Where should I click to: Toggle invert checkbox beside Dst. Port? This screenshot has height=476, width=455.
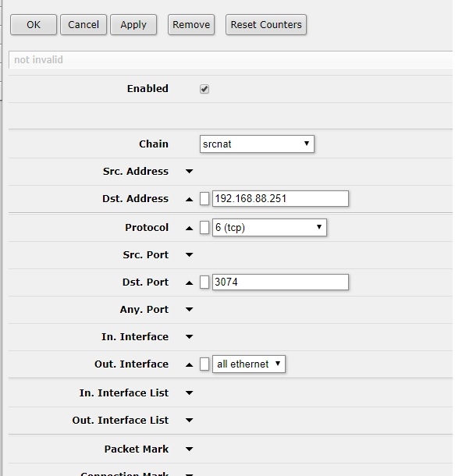204,282
